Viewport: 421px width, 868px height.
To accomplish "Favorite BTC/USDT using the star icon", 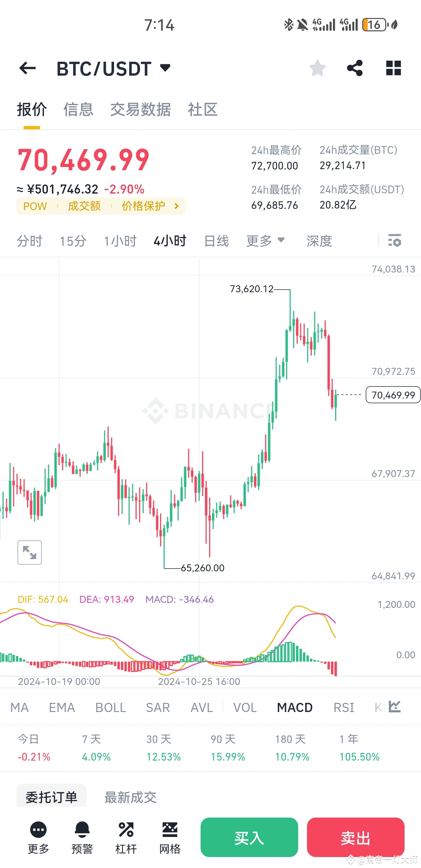I will click(x=317, y=68).
